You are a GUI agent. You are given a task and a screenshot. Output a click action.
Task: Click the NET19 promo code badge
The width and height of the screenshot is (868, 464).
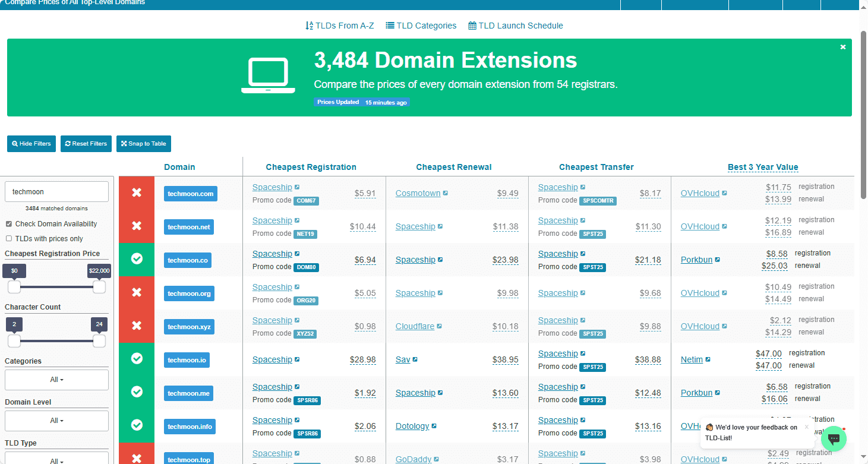pyautogui.click(x=305, y=234)
